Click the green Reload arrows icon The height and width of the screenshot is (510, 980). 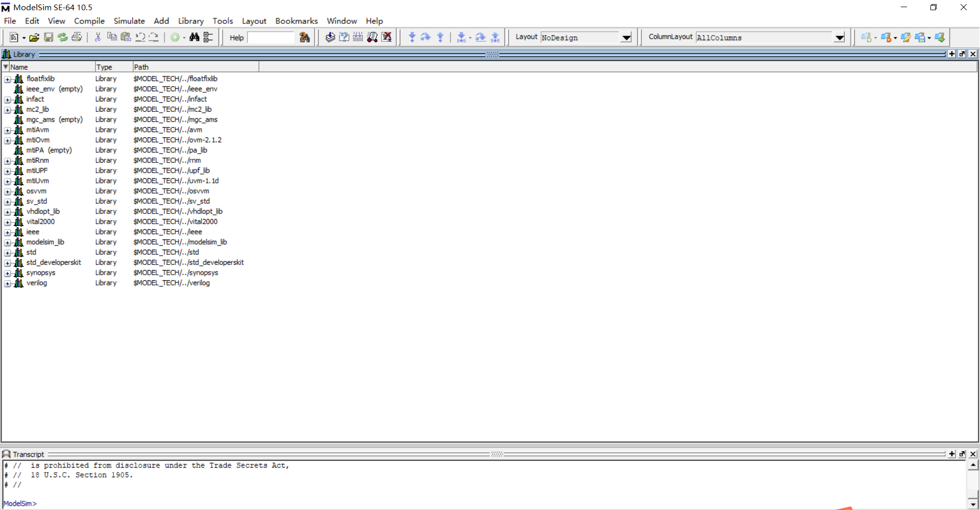(62, 37)
